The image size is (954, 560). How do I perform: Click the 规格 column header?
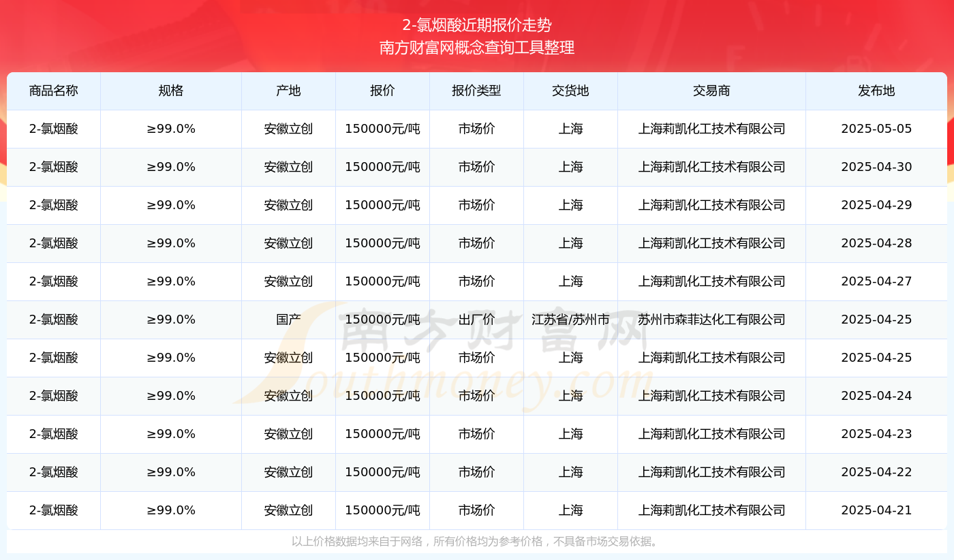(171, 91)
